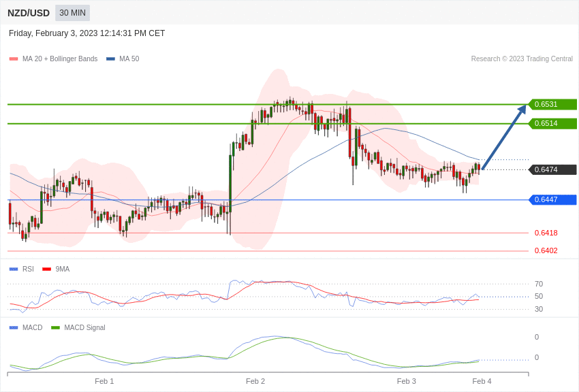Click the MA 20 + Bollinger Bands legend swatch

pyautogui.click(x=14, y=59)
